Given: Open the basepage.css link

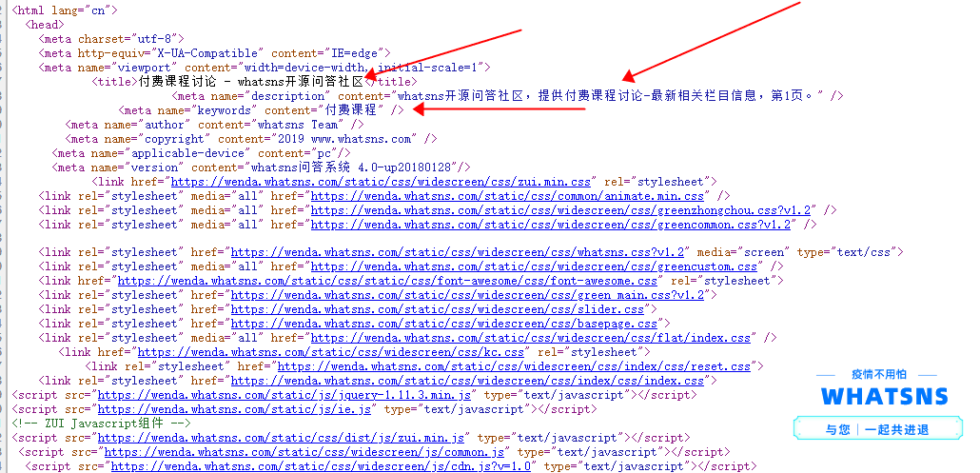Looking at the screenshot, I should click(444, 324).
